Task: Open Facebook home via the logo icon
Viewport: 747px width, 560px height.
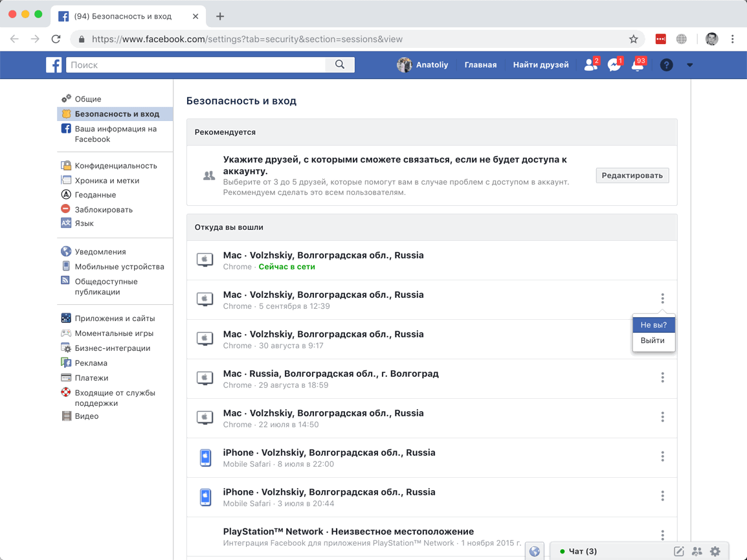Action: click(x=54, y=65)
